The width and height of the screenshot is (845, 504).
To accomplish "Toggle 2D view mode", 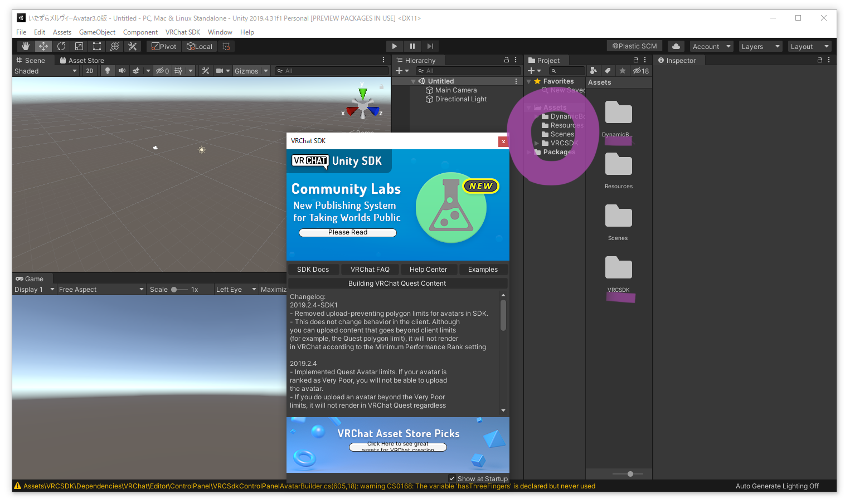I will 90,71.
